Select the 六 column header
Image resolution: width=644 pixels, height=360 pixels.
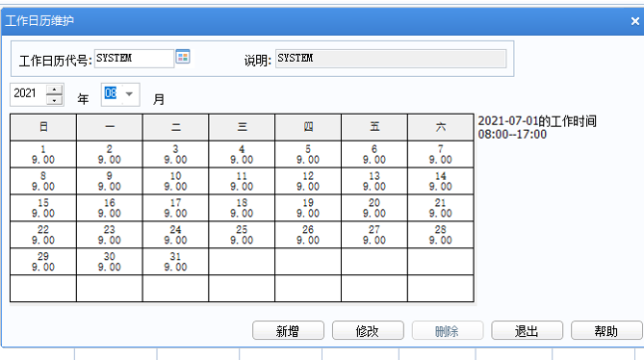(441, 127)
